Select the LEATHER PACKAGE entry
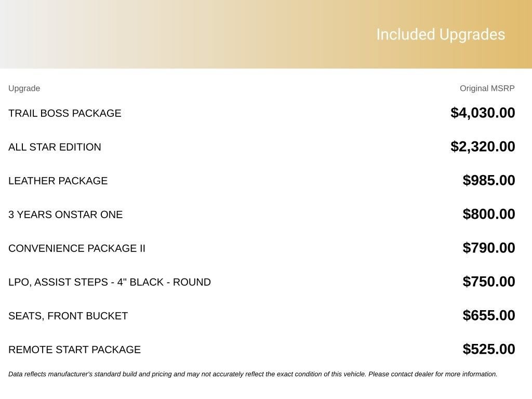Image resolution: width=532 pixels, height=399 pixels. 58,180
